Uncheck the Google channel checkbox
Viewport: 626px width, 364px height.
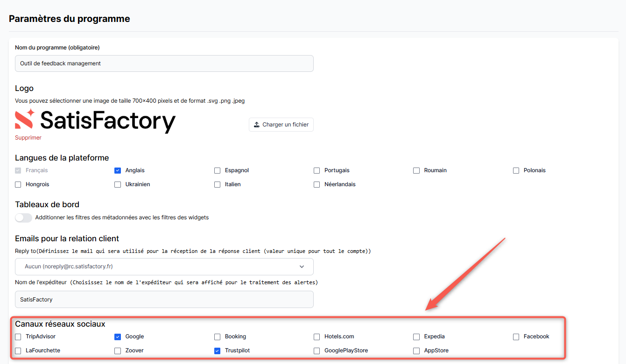coord(118,337)
